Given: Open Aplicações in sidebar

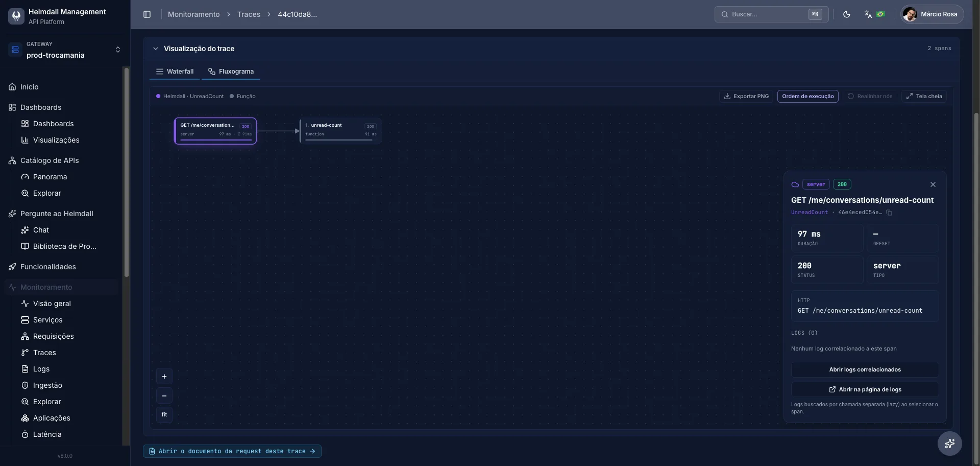Looking at the screenshot, I should pos(66,418).
